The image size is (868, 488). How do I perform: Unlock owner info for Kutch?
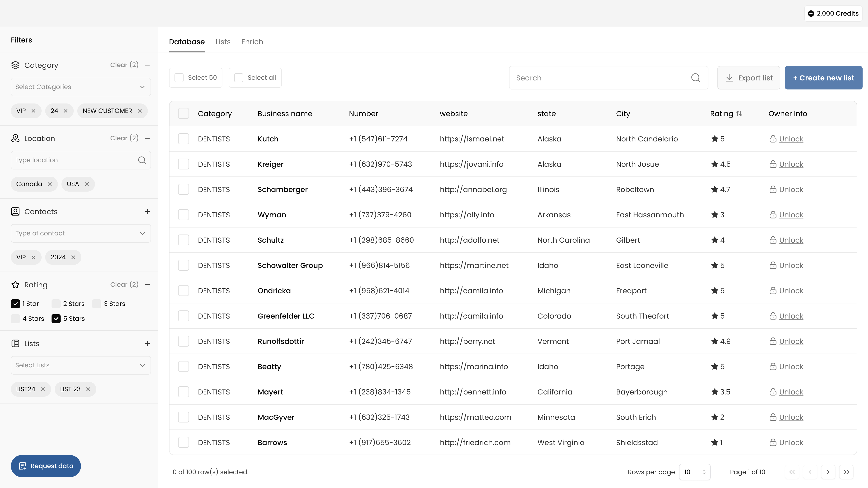point(791,139)
